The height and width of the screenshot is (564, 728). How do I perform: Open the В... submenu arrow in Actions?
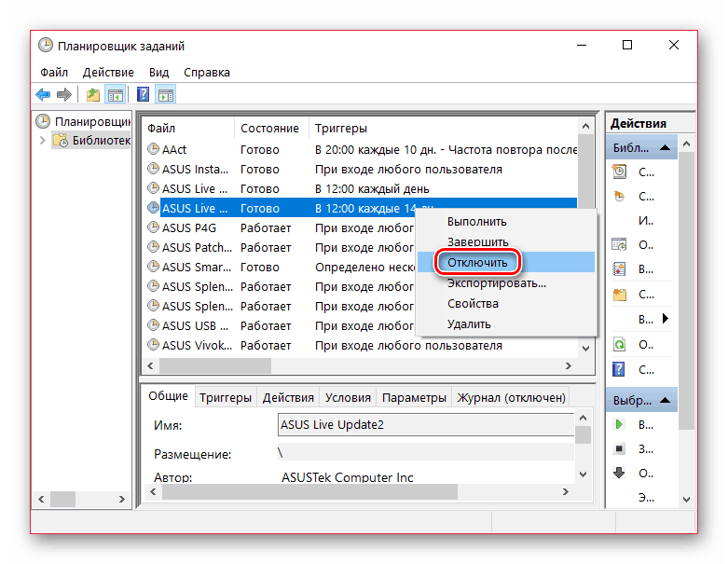click(666, 319)
